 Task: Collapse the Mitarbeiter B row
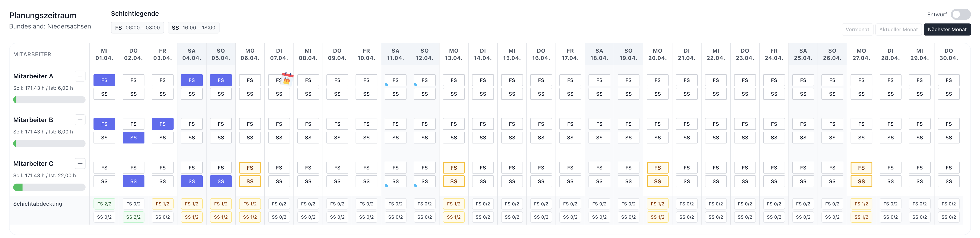pyautogui.click(x=80, y=120)
